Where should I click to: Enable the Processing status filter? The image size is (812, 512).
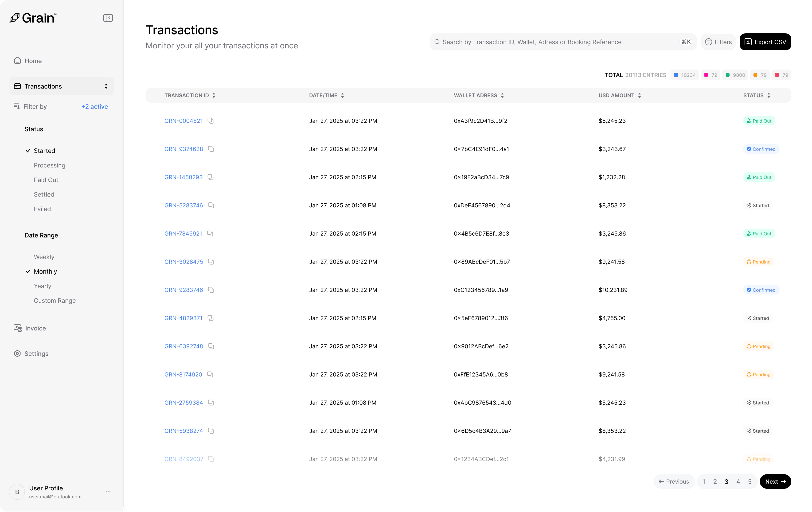click(49, 165)
